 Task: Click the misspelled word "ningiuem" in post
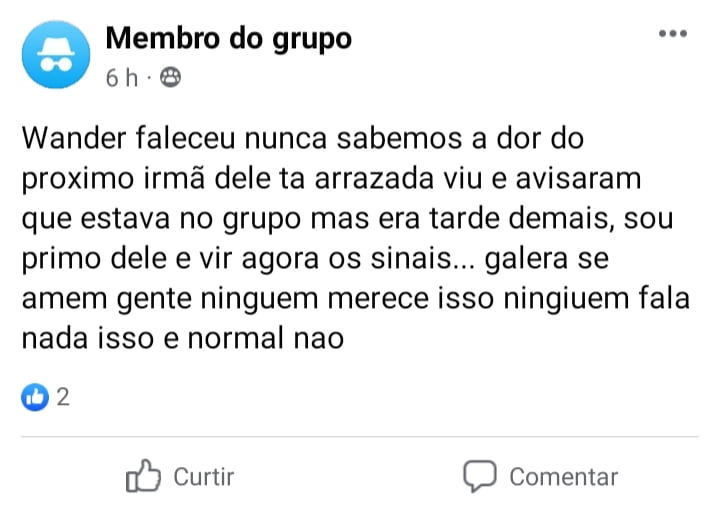(566, 299)
